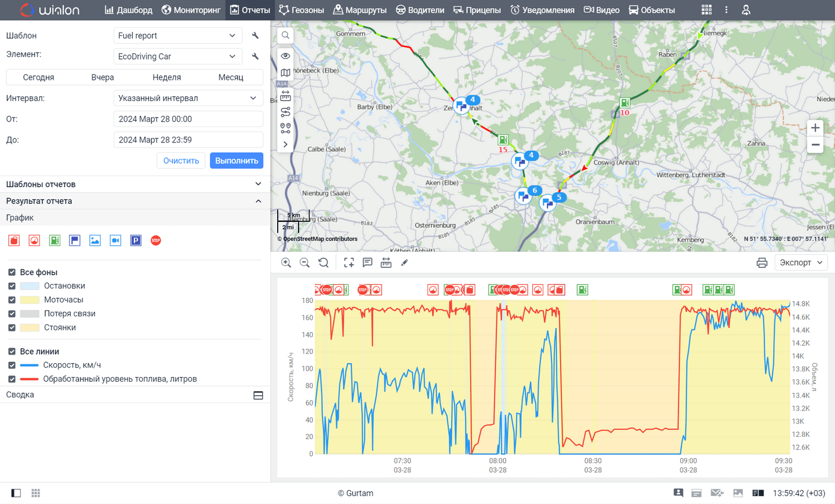The width and height of the screenshot is (835, 504).
Task: Open the apps grid icon in top bar
Action: point(706,10)
